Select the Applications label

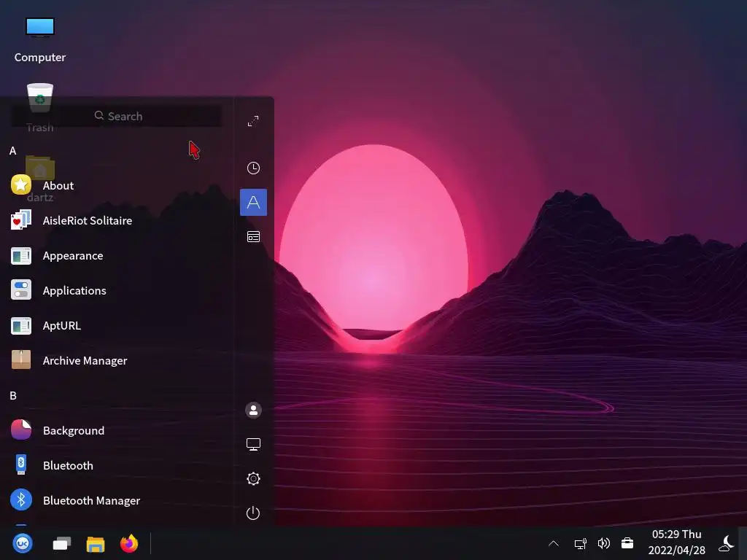point(74,291)
